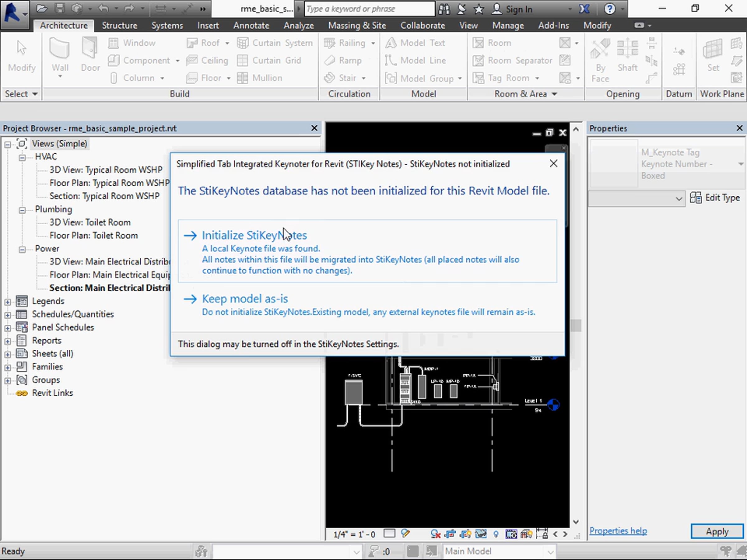Select 3D View: Toilet Room in browser
The width and height of the screenshot is (747, 560).
(x=90, y=222)
